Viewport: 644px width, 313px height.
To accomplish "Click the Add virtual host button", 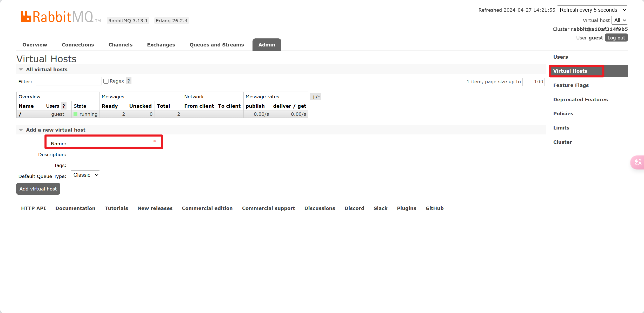I will tap(38, 189).
